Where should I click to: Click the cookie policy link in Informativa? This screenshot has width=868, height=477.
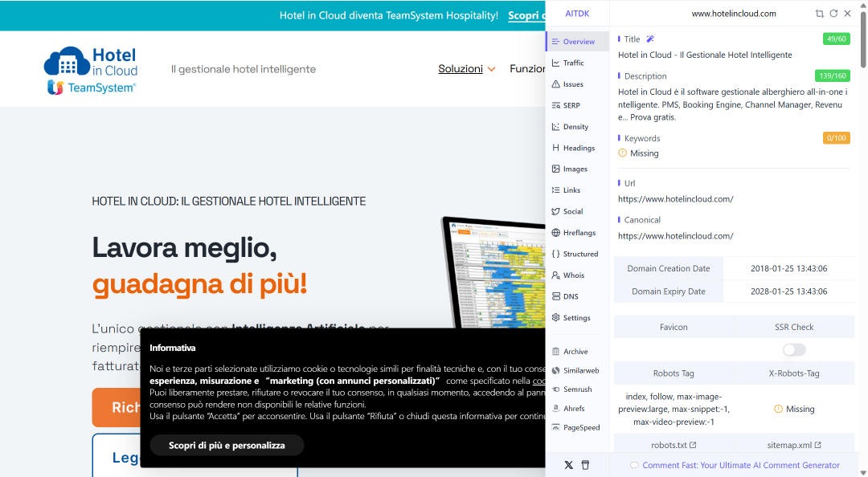538,381
